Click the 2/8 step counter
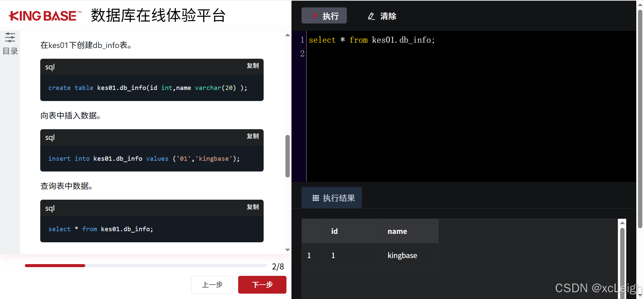Screen dimensions: 644x299 point(278,266)
